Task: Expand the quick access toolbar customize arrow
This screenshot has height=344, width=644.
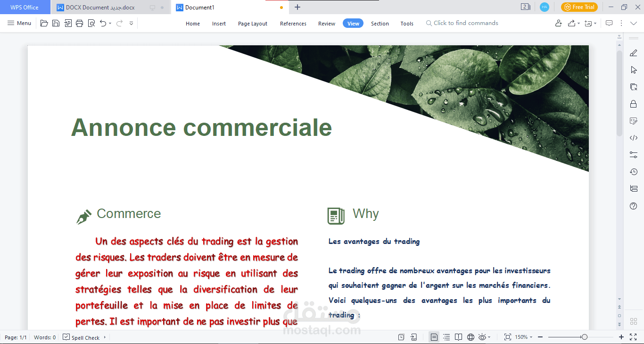Action: pos(131,23)
